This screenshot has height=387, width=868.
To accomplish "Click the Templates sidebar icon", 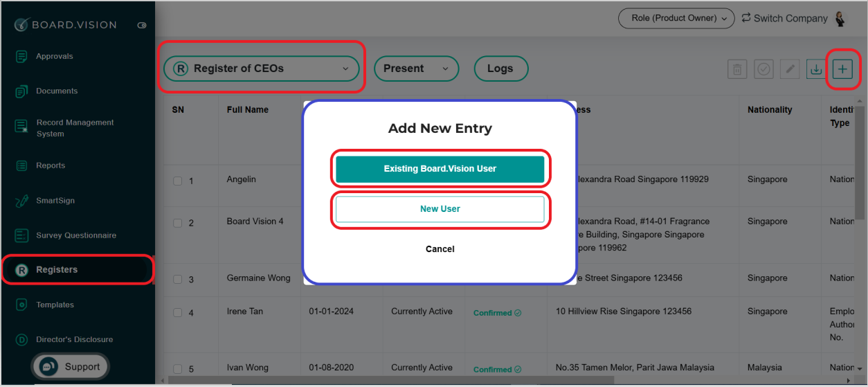I will pos(21,305).
